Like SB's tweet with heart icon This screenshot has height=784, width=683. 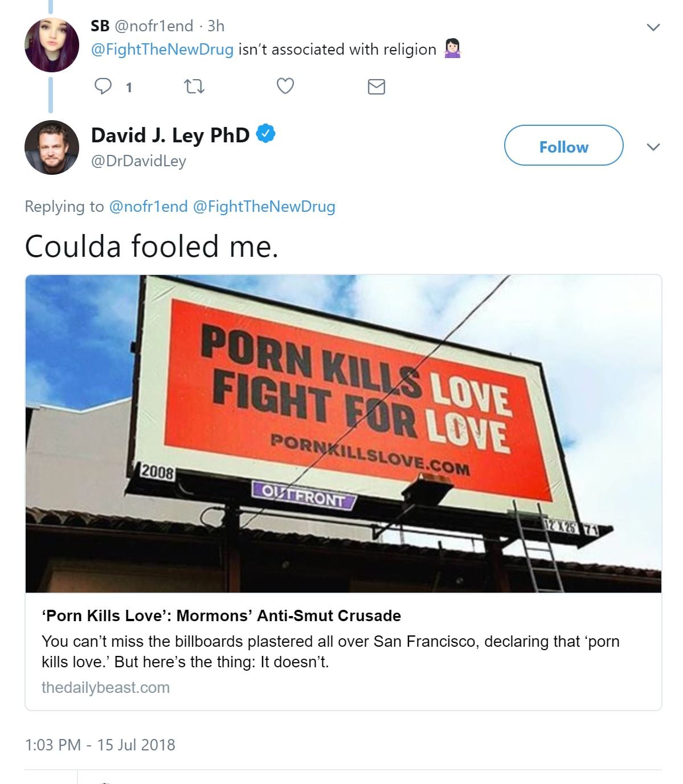tap(285, 86)
